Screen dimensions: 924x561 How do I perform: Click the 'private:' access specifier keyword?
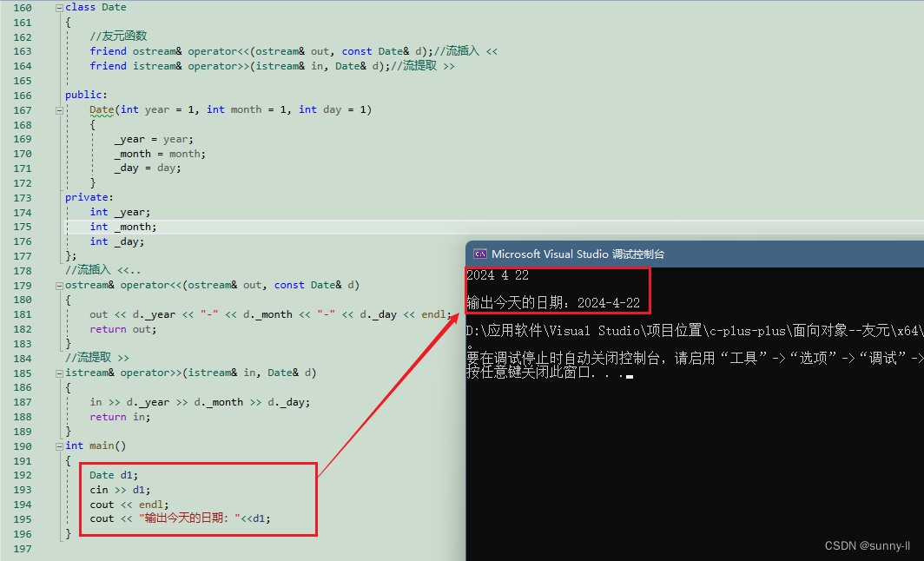coord(87,197)
